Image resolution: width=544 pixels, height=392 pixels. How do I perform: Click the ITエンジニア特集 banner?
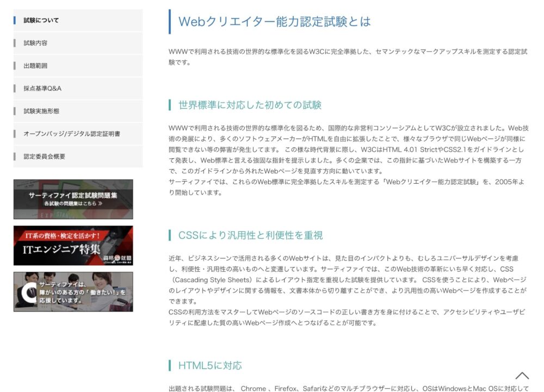tap(73, 245)
